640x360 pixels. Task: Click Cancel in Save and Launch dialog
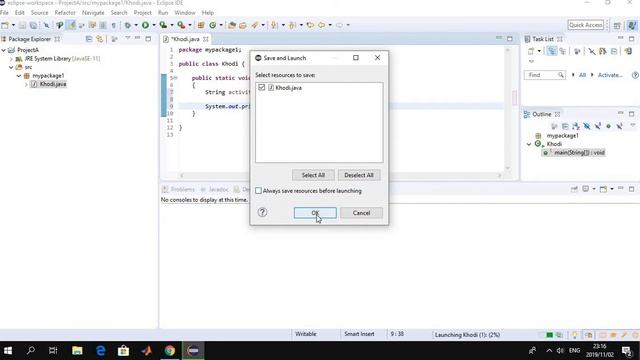pyautogui.click(x=361, y=213)
